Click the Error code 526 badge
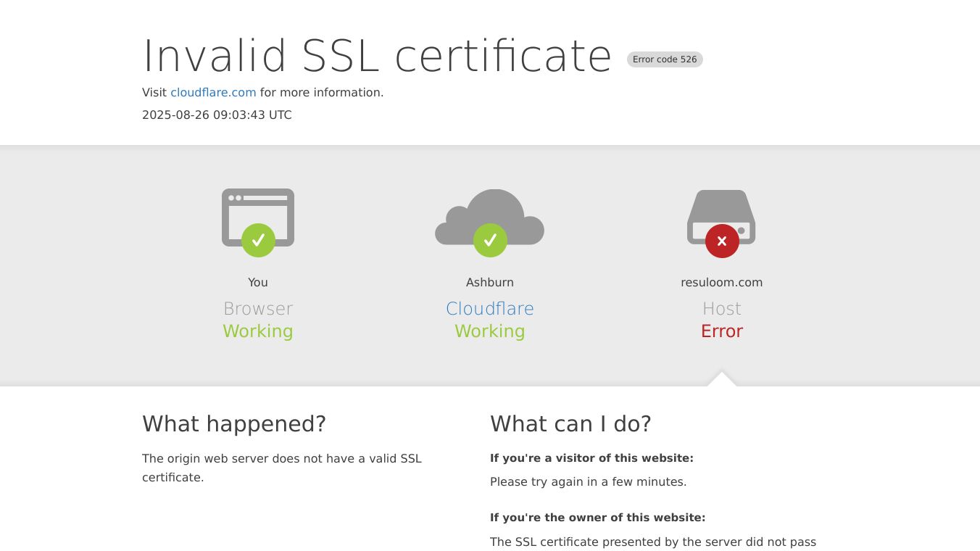980x551 pixels. point(665,59)
